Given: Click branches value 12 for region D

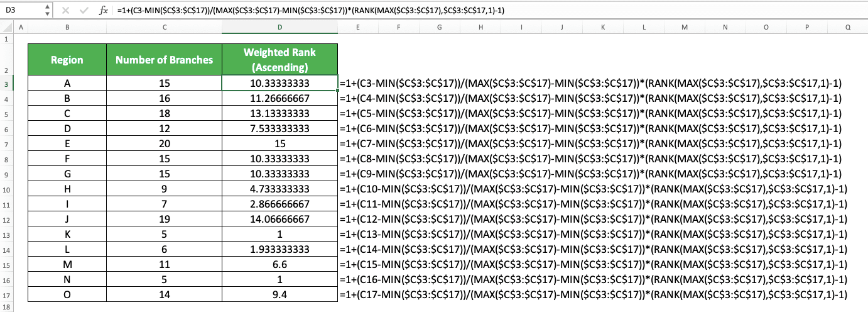Looking at the screenshot, I should [164, 129].
